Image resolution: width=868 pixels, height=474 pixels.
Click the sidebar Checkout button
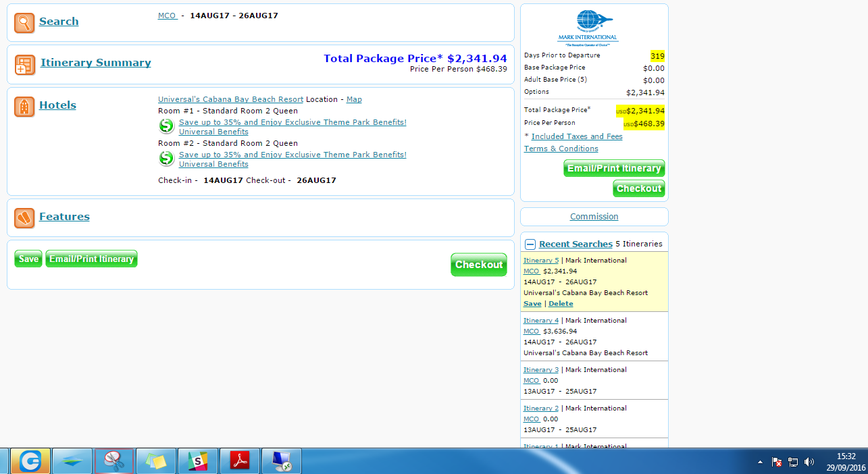click(639, 188)
